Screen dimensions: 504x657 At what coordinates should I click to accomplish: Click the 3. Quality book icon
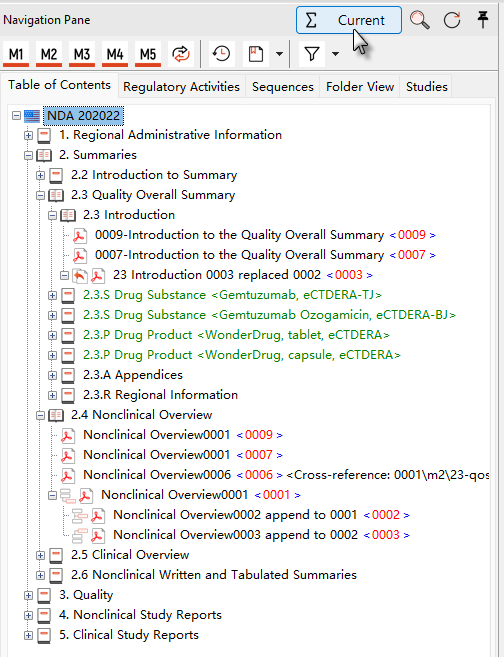coord(44,595)
